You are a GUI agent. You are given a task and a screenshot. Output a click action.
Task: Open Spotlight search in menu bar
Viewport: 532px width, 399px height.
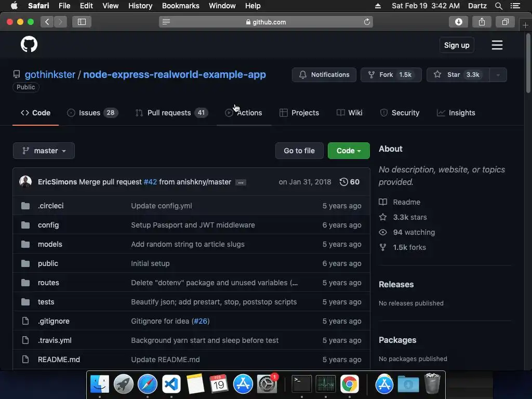498,6
